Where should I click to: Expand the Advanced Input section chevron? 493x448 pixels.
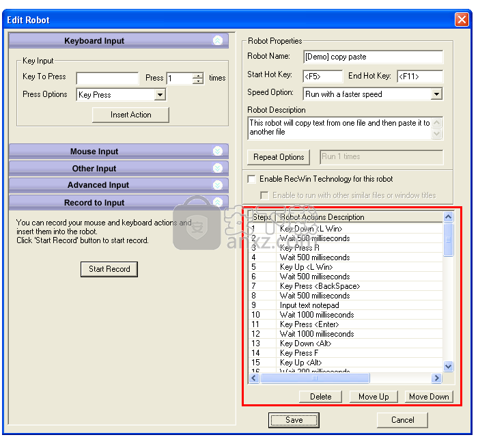coord(218,185)
